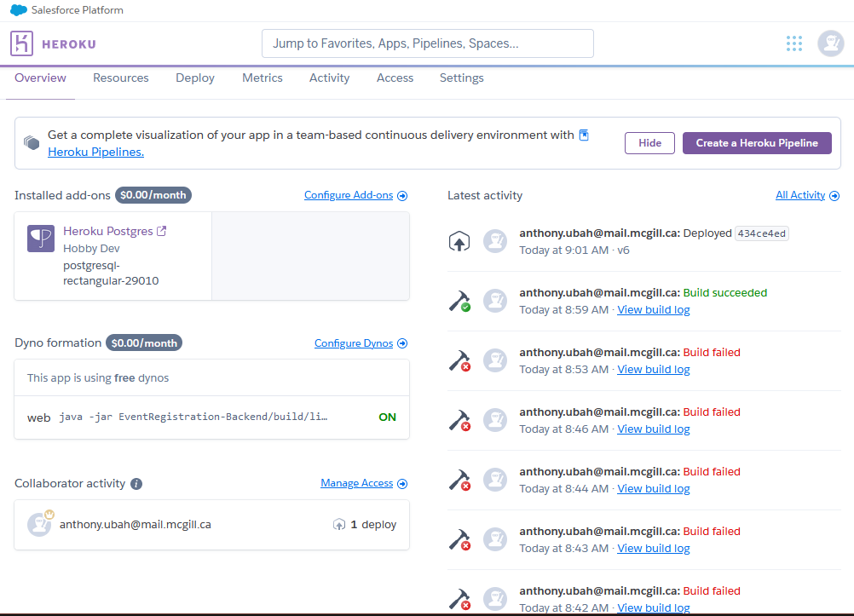
Task: Click the Heroku Postgres add-on icon
Action: [41, 239]
